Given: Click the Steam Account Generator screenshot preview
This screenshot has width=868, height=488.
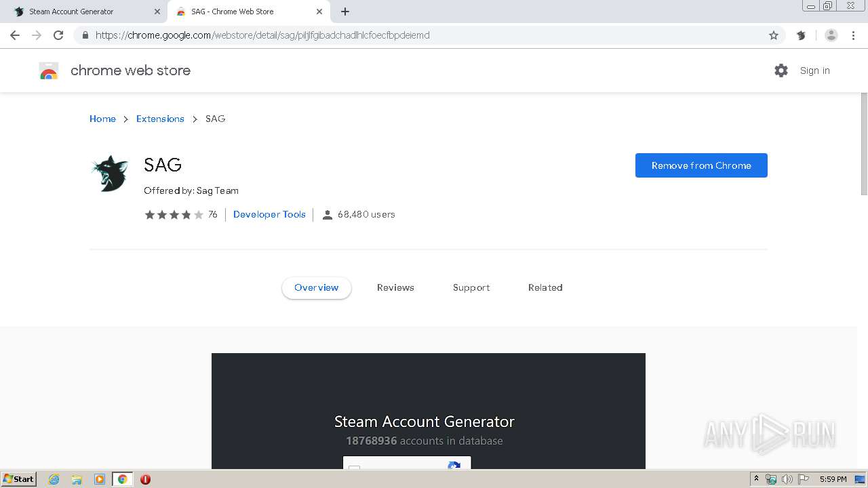Looking at the screenshot, I should pyautogui.click(x=429, y=411).
